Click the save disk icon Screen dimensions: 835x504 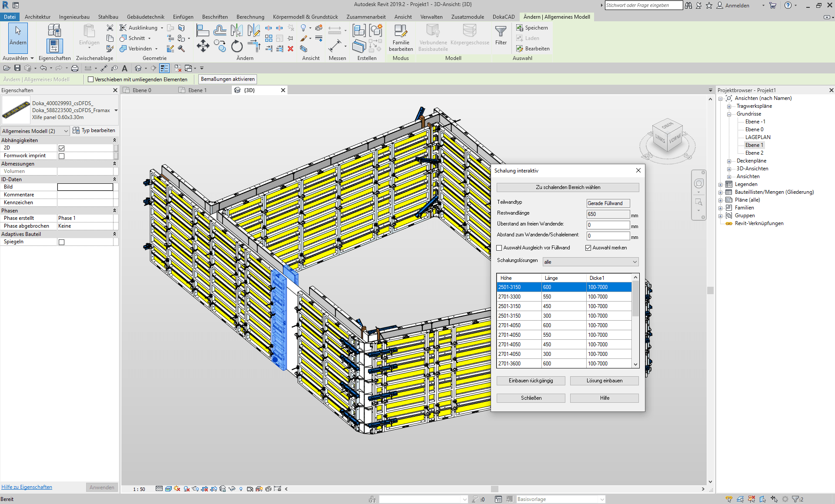(x=17, y=68)
